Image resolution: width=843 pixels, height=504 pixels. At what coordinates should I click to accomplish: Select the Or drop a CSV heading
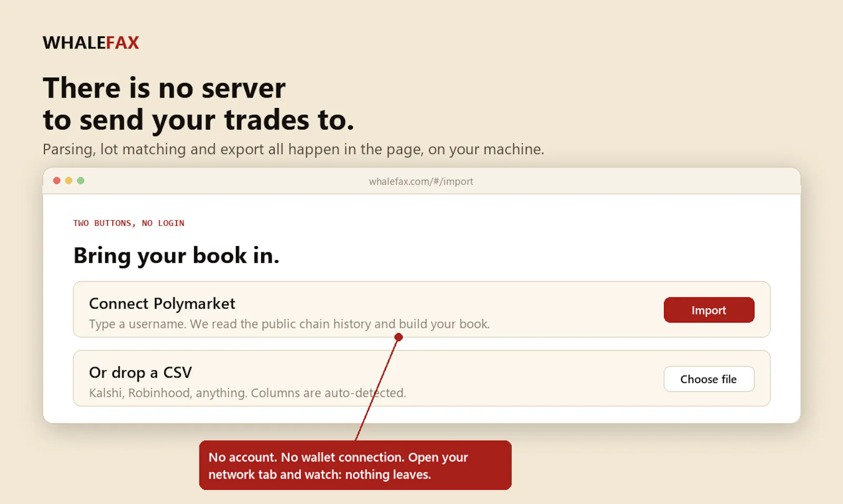coord(140,372)
